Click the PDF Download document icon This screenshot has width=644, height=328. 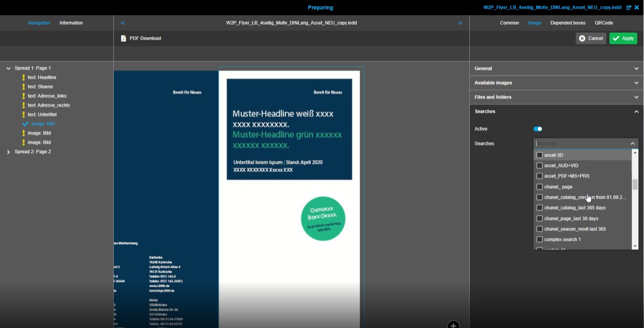tap(123, 39)
